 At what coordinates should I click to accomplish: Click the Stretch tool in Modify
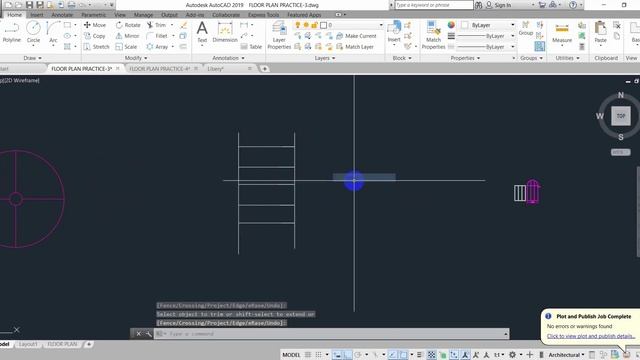pos(96,47)
